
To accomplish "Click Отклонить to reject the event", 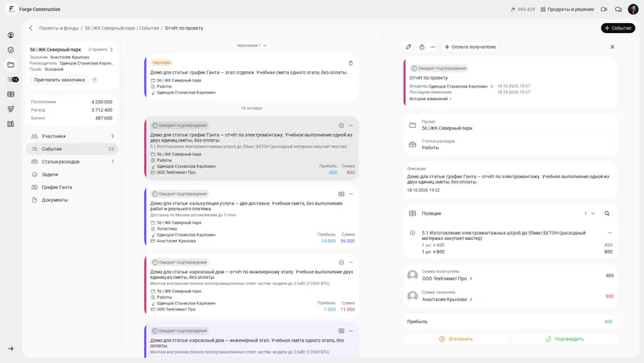I will pos(456,338).
